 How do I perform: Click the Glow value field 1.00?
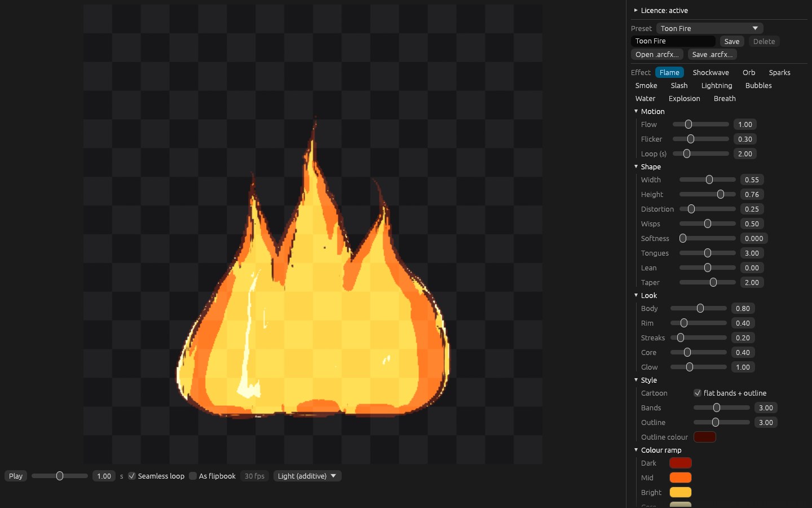743,367
